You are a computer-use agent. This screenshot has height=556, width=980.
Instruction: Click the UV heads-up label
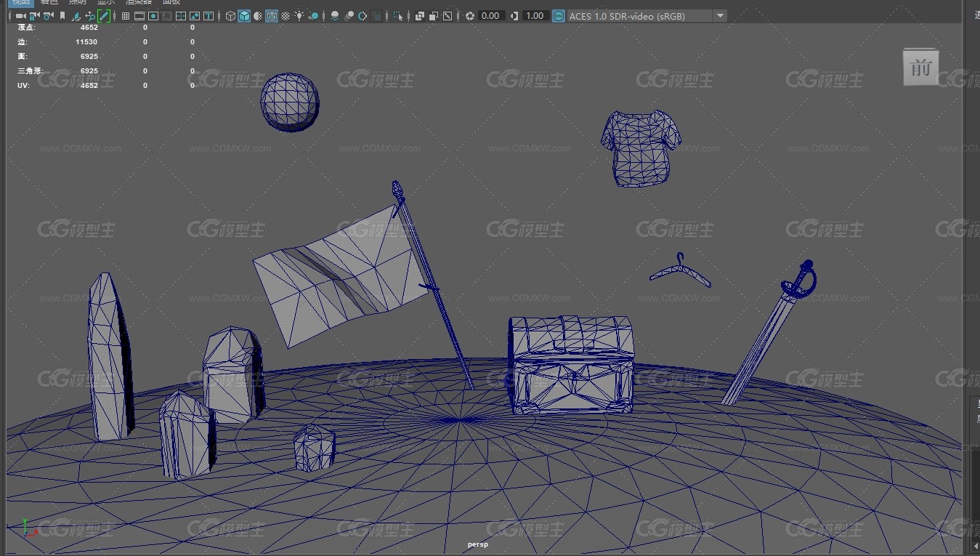click(23, 86)
